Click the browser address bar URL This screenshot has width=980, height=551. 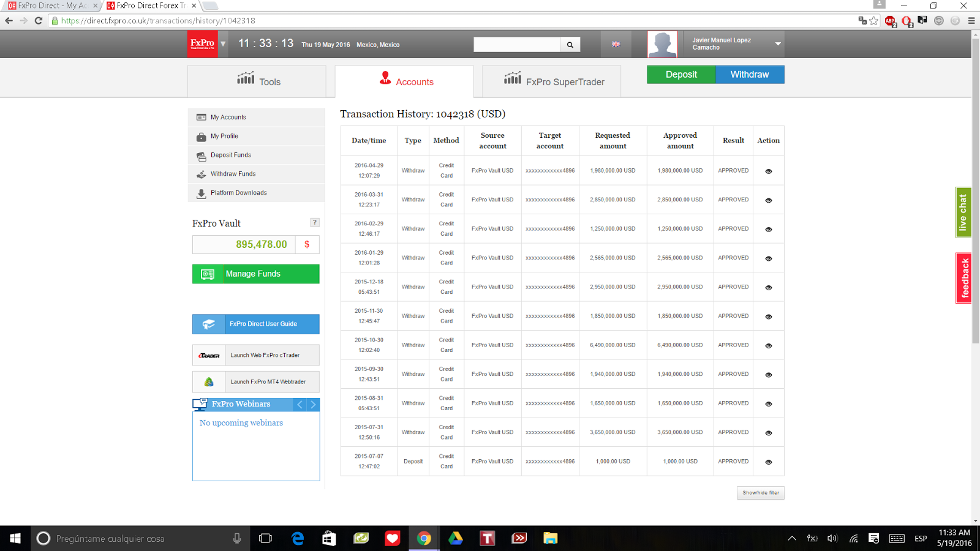coord(158,21)
